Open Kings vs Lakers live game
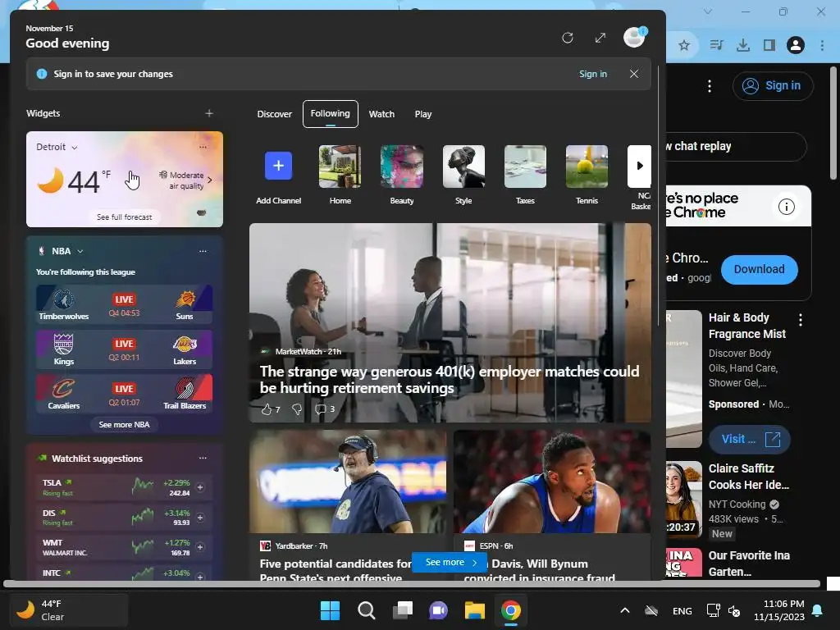This screenshot has width=840, height=630. [x=125, y=349]
